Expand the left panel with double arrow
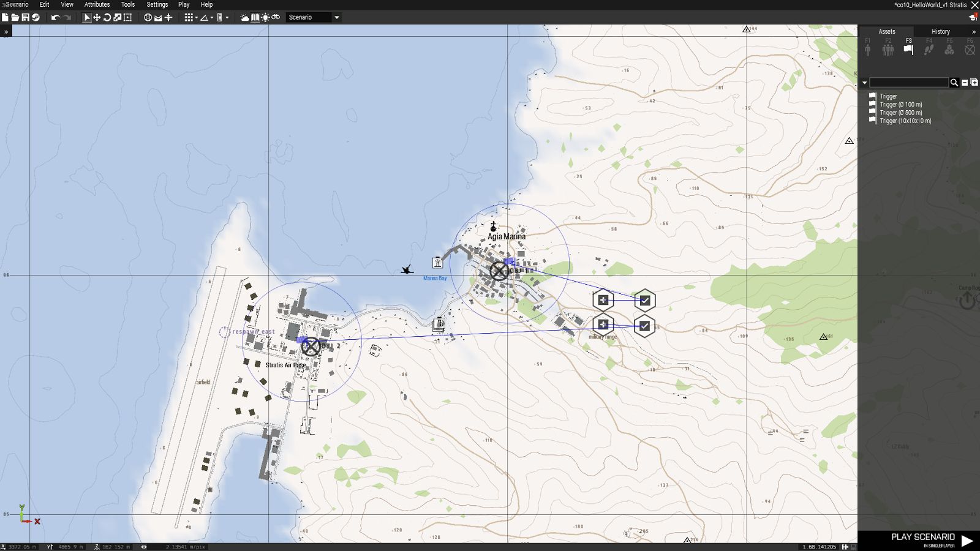This screenshot has height=551, width=980. pyautogui.click(x=6, y=32)
